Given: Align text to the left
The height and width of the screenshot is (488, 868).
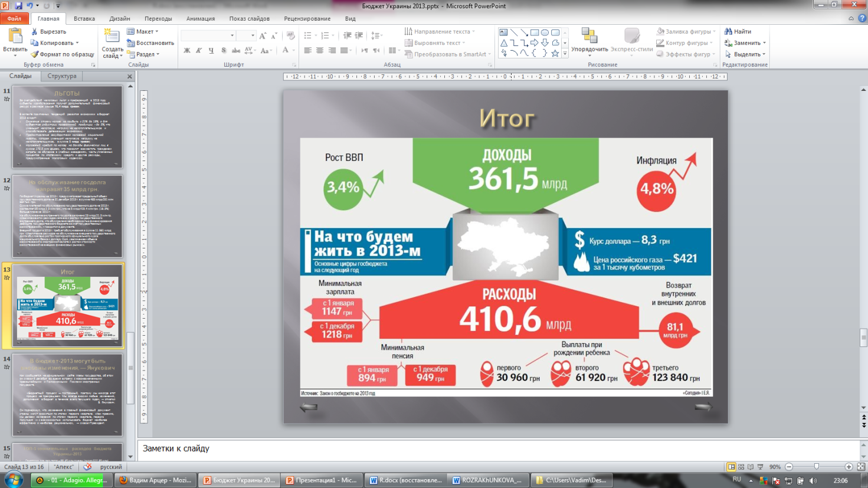Looking at the screenshot, I should (307, 51).
